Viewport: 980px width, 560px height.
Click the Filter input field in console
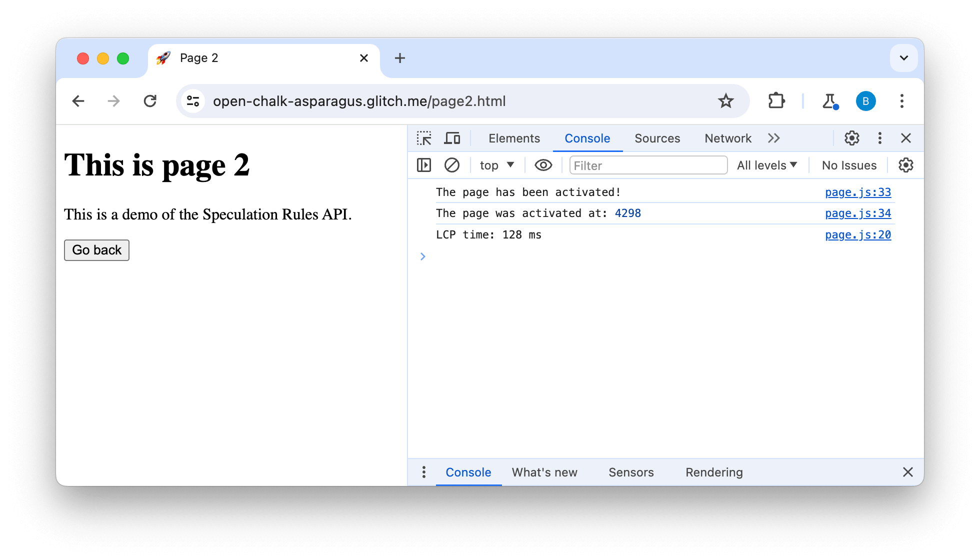coord(646,164)
